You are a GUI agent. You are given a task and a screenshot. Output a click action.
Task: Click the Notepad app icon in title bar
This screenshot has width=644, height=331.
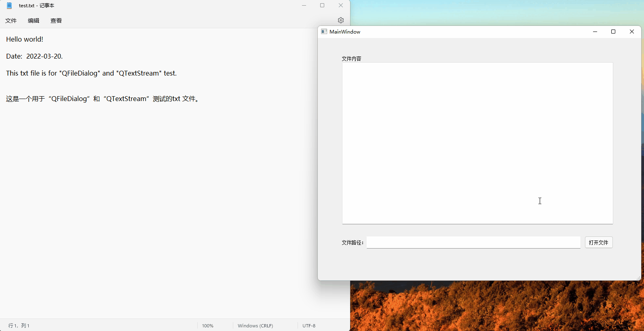click(x=9, y=6)
